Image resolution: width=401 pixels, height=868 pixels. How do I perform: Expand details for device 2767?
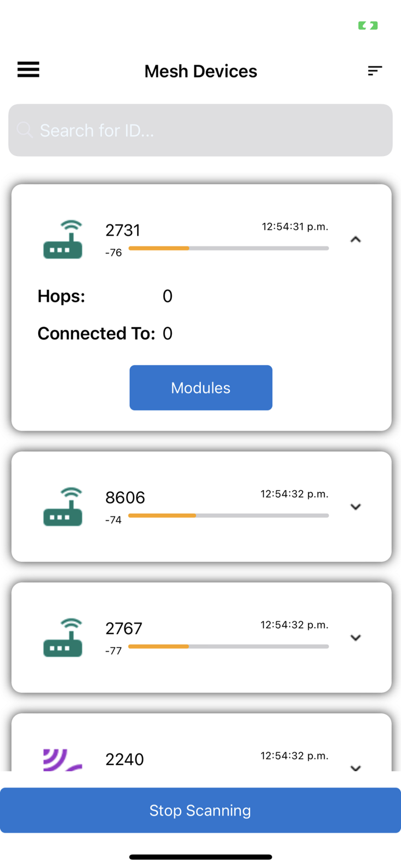pos(356,638)
